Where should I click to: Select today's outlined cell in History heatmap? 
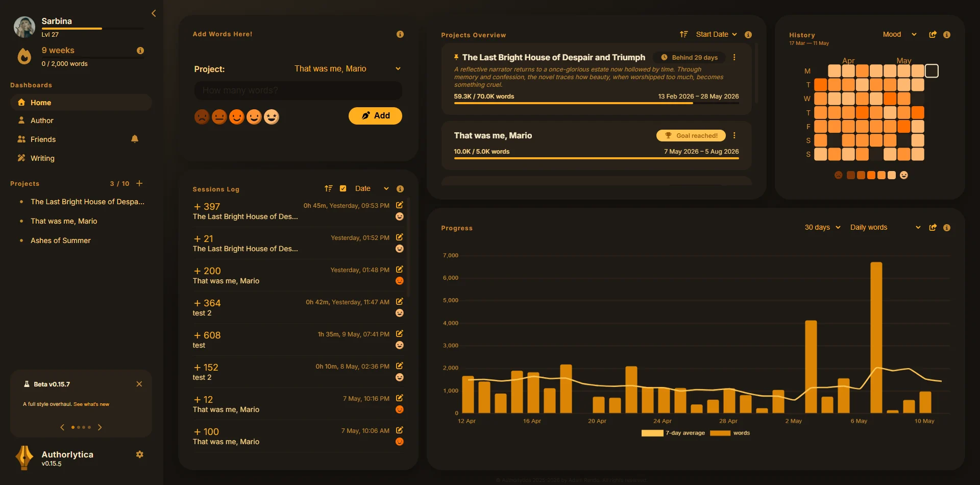coord(932,71)
